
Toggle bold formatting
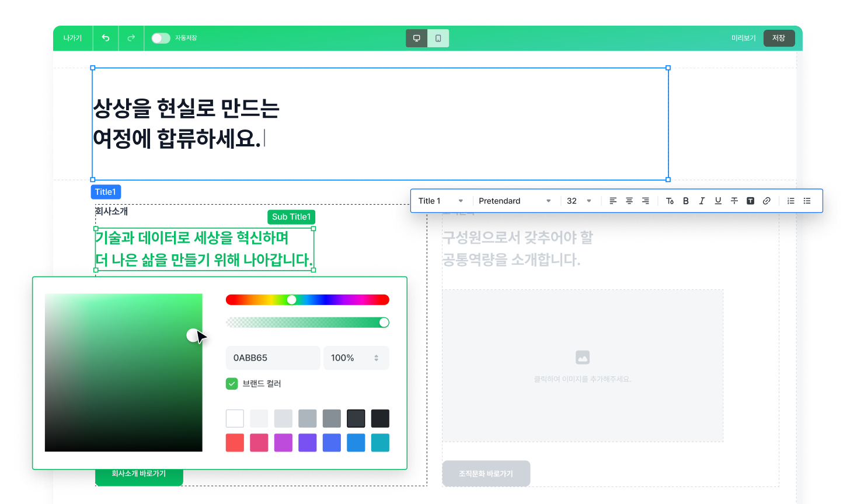pos(686,201)
